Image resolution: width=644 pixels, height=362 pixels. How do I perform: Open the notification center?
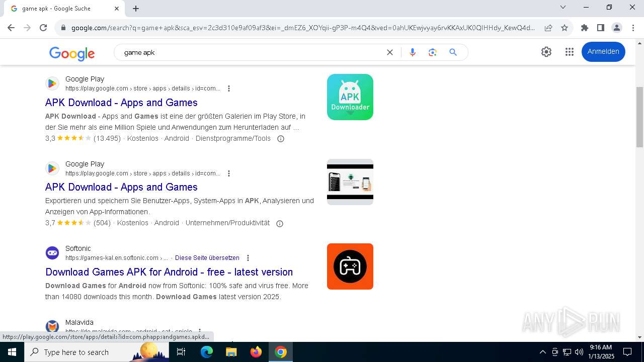click(x=627, y=352)
